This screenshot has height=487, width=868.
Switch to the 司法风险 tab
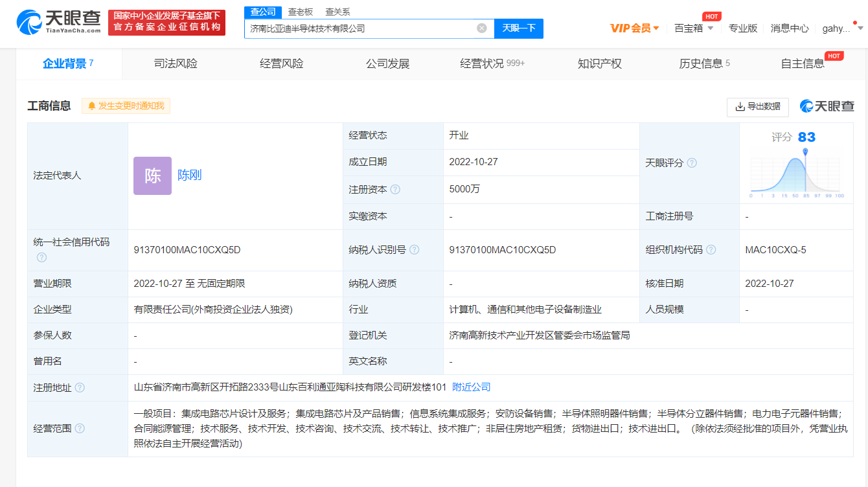pyautogui.click(x=175, y=63)
